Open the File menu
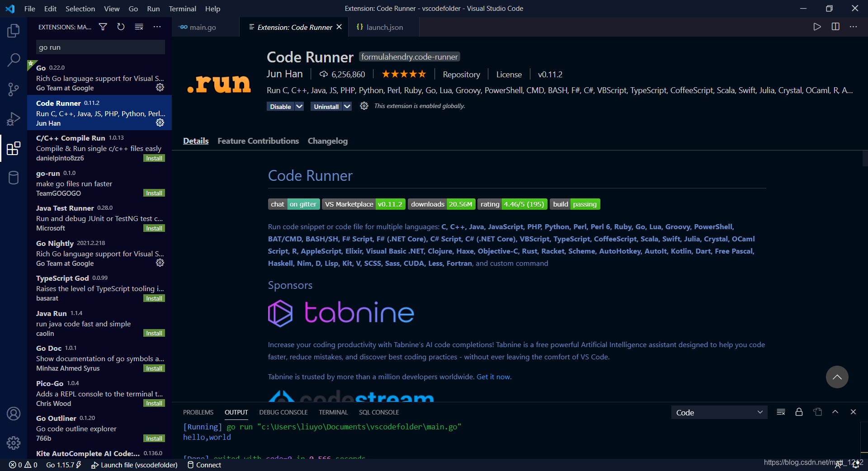The image size is (868, 471). (x=30, y=9)
